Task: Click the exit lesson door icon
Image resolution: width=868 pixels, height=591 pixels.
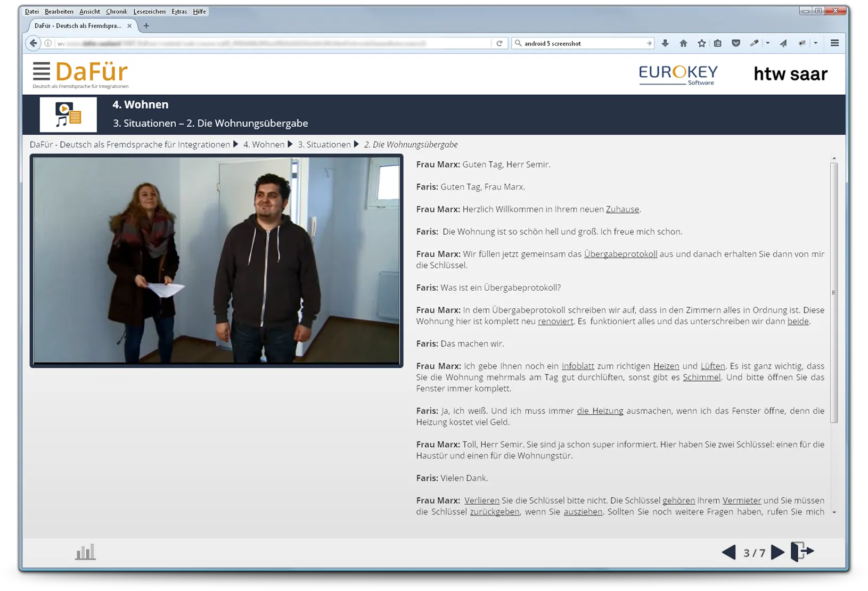Action: pyautogui.click(x=802, y=552)
